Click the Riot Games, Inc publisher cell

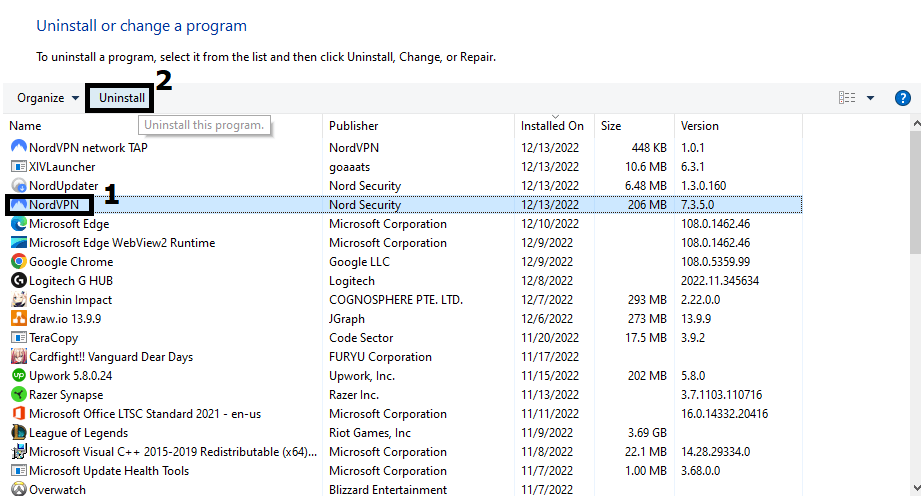click(370, 433)
